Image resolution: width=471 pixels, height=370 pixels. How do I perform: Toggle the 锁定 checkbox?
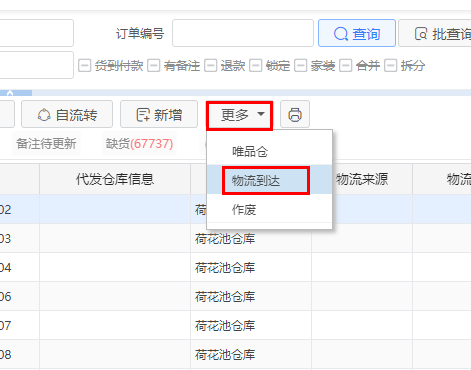click(256, 66)
